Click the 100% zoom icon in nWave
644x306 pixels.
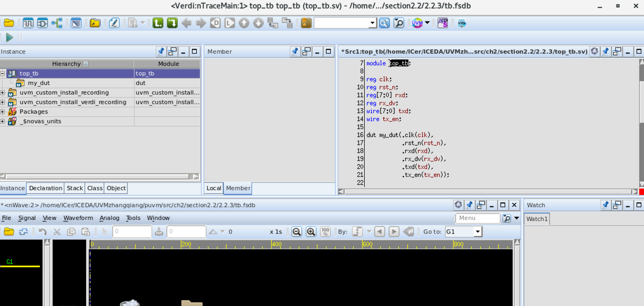(325, 232)
